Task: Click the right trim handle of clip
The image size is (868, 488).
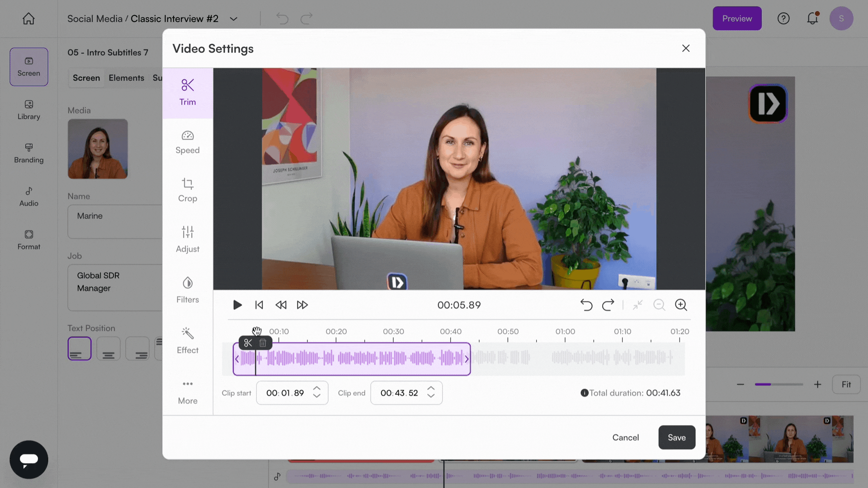Action: [x=467, y=359]
